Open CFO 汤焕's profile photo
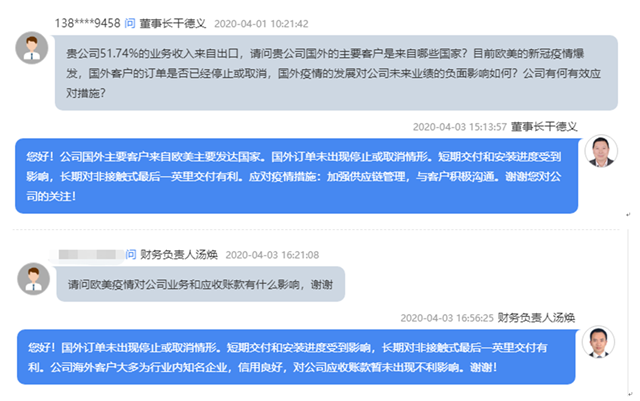This screenshot has height=401, width=640. 598,342
